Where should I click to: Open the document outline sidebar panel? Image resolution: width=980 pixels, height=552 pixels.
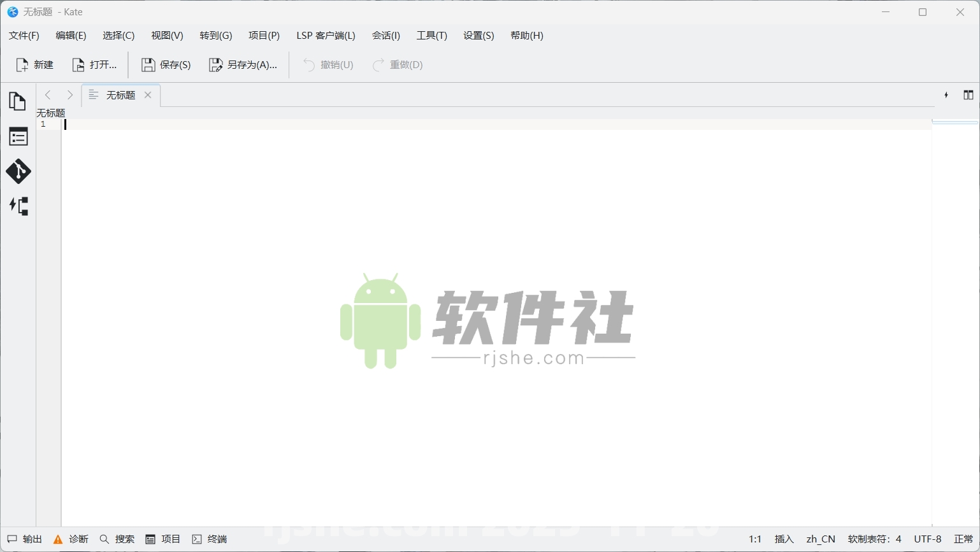tap(18, 136)
